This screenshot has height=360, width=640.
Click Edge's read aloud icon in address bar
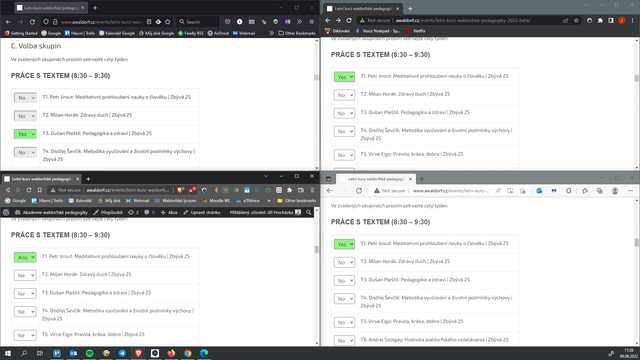[498, 191]
